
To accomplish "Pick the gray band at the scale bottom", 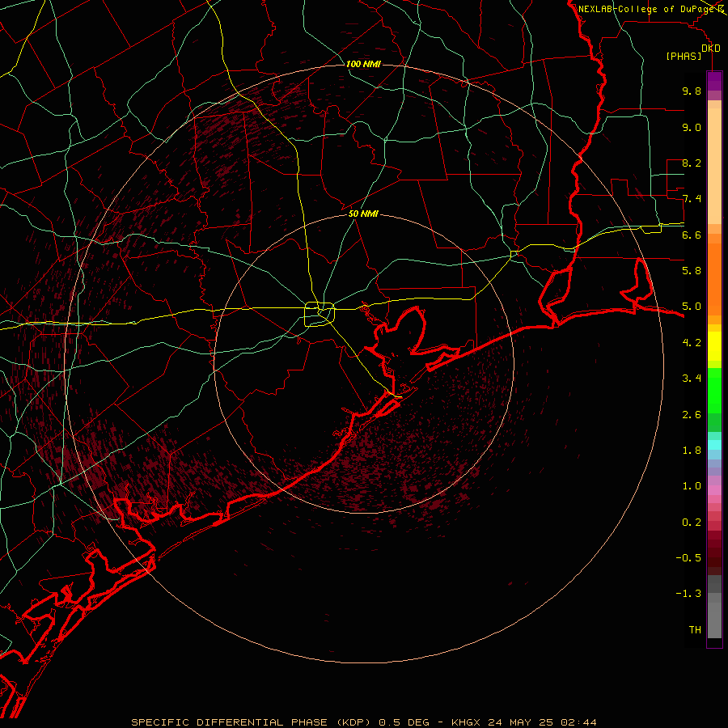I will point(714,620).
